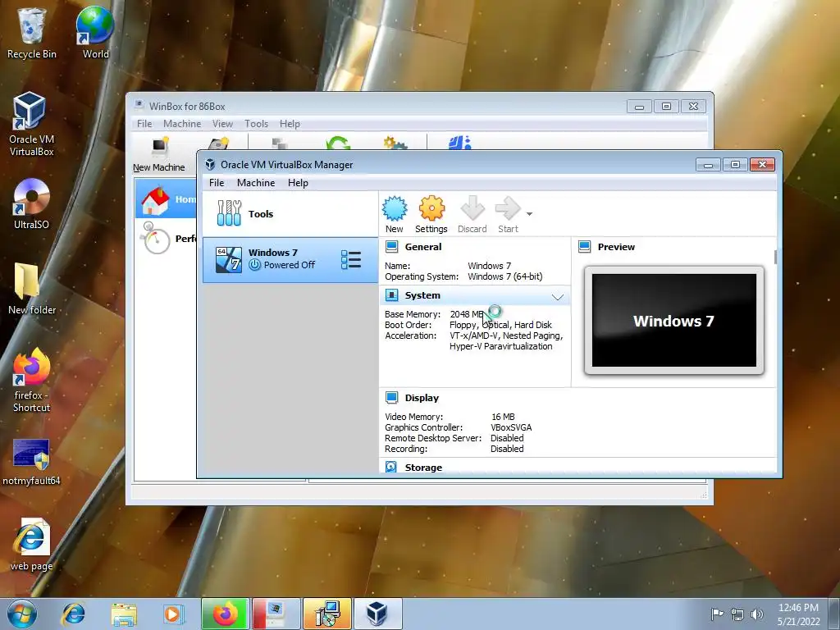840x630 pixels.
Task: Click the Storage section header
Action: pos(423,468)
